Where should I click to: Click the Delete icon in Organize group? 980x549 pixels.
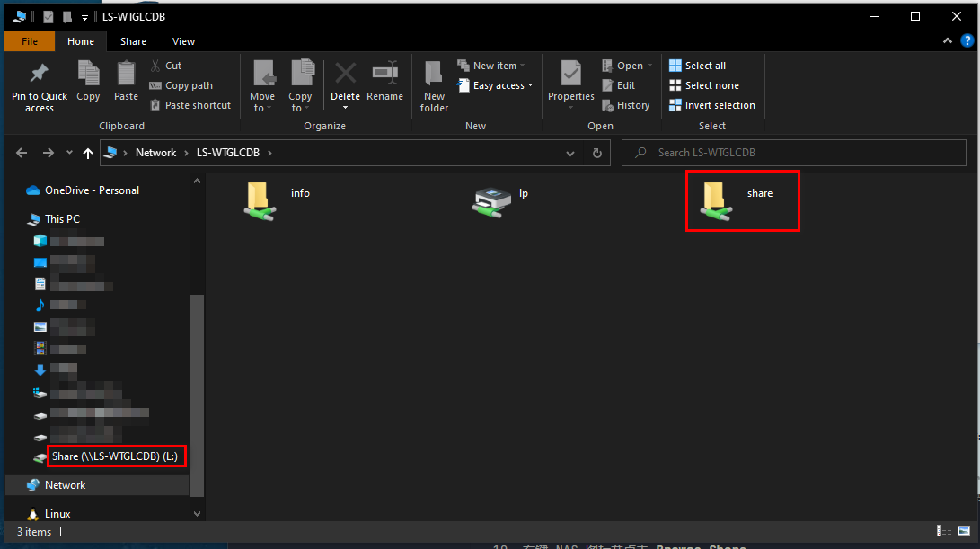(x=345, y=74)
